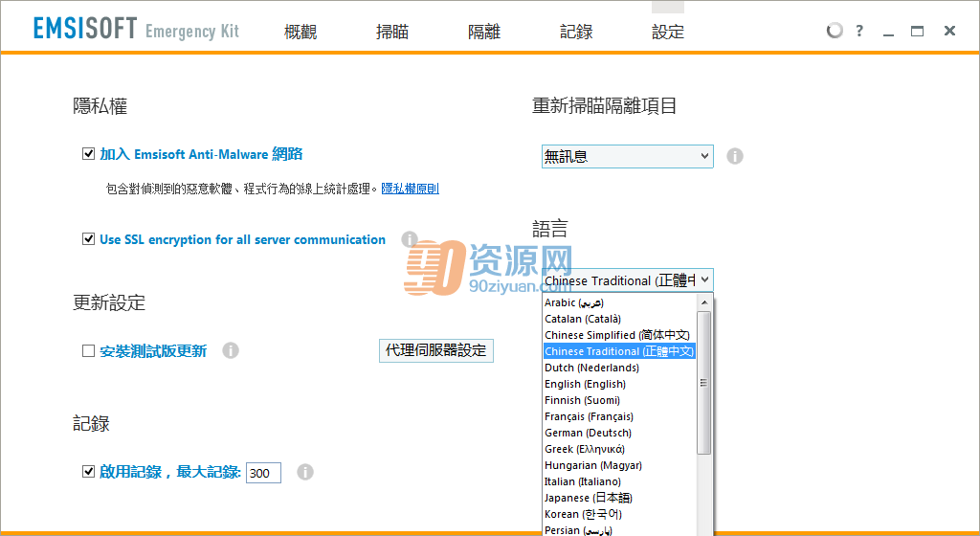Open the 無訊息 rescan quarantine dropdown
This screenshot has width=980, height=536.
click(627, 156)
